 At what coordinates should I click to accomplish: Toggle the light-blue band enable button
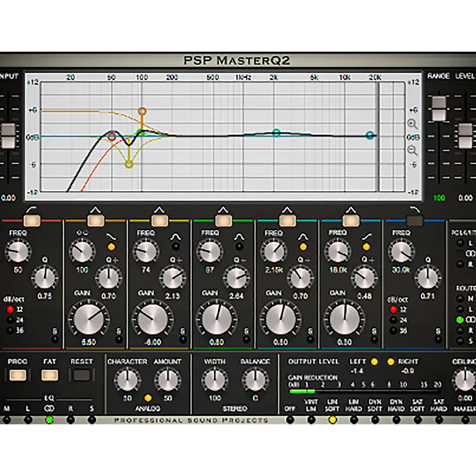coord(351,221)
